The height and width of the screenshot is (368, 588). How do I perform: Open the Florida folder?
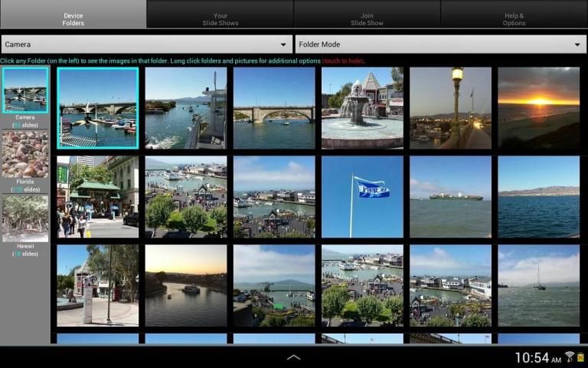(25, 155)
